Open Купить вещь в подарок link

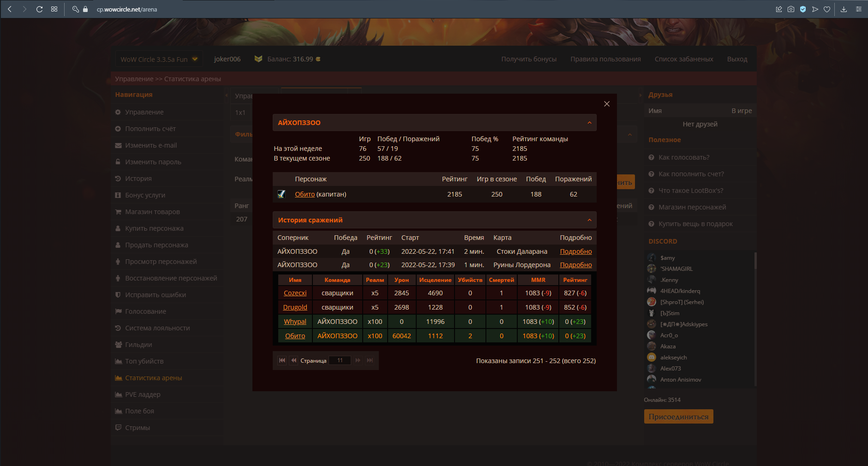tap(695, 224)
